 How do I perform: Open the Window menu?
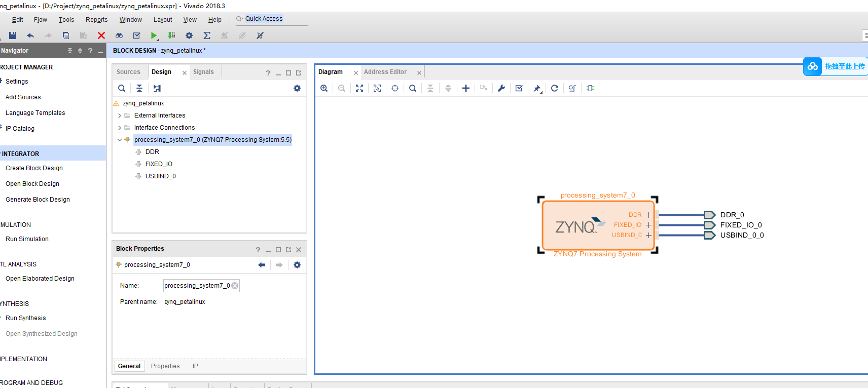coord(130,20)
